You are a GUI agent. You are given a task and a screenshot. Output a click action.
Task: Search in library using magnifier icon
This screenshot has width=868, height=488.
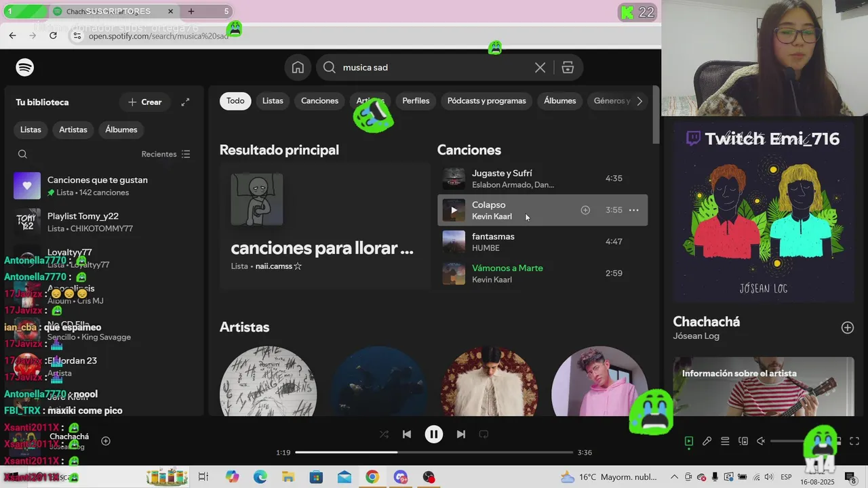[22, 154]
